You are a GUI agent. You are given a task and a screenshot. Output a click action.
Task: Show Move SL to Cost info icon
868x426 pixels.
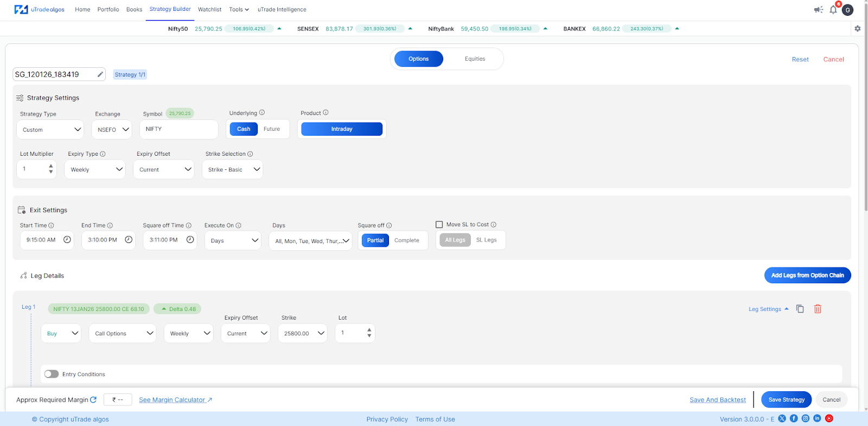pos(494,225)
